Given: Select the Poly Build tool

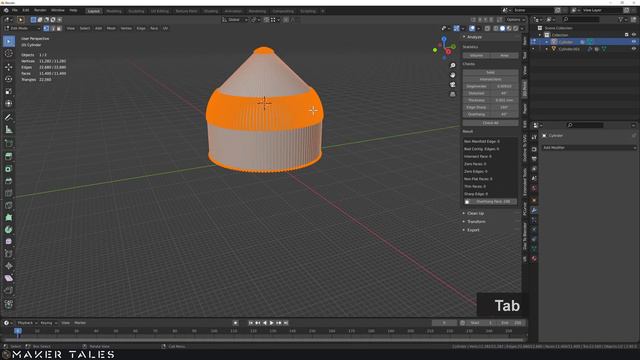Looking at the screenshot, I should click(x=9, y=218).
